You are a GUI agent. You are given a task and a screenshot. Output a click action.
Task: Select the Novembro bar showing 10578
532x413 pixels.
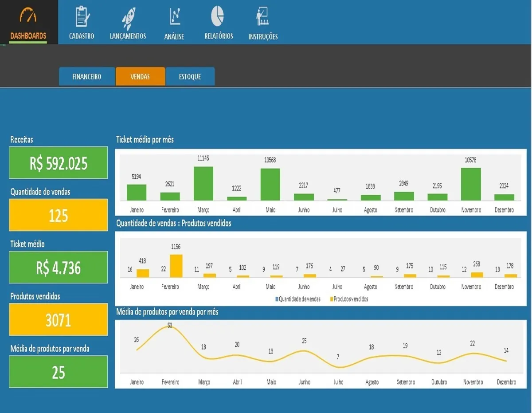471,184
